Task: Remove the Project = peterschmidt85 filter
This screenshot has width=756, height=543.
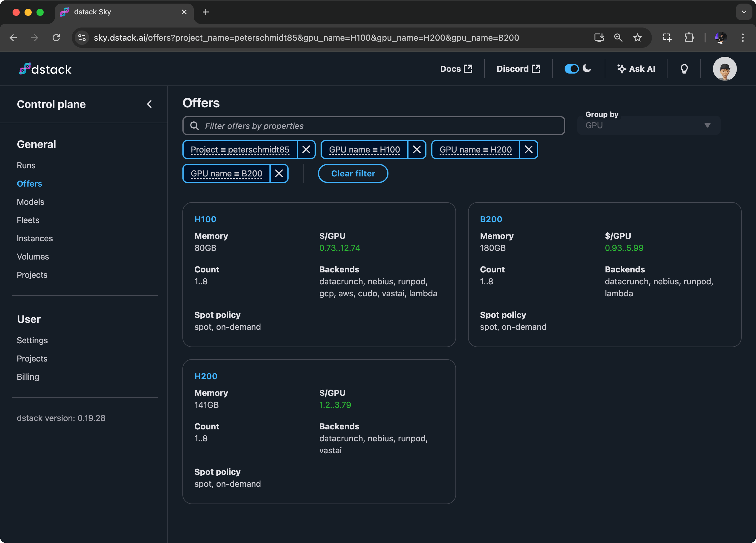Action: pos(306,150)
